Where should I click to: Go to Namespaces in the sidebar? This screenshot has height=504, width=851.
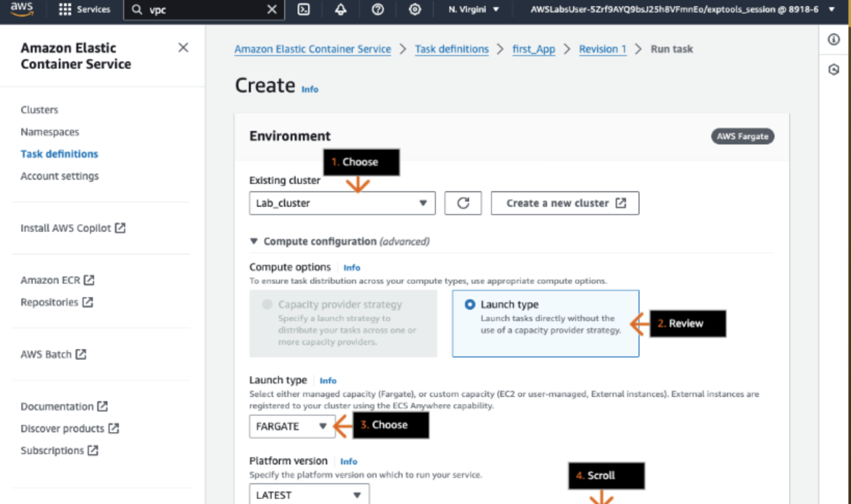50,132
